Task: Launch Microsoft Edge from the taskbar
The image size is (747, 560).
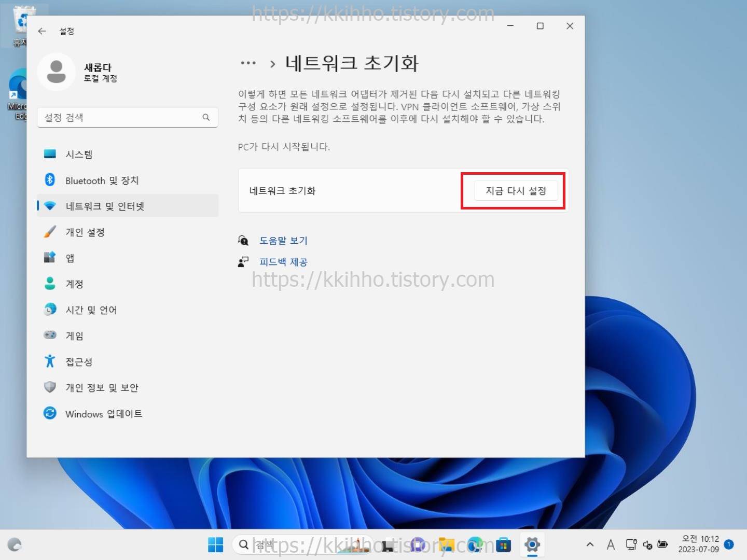Action: [x=475, y=545]
